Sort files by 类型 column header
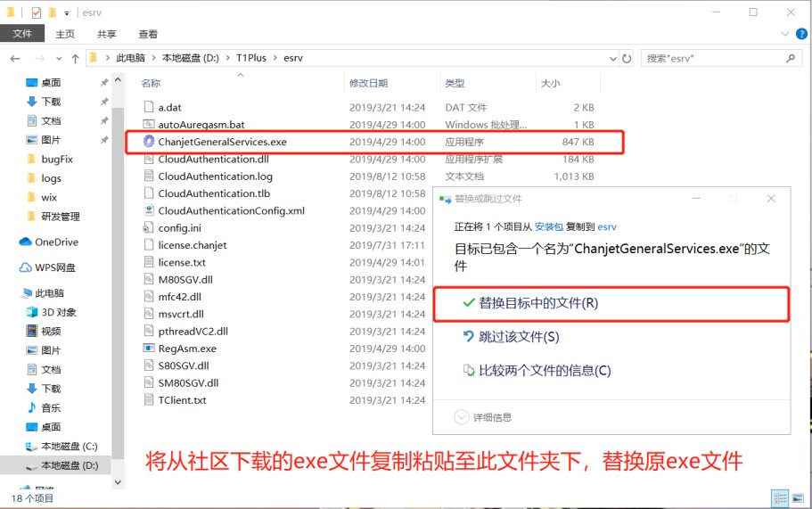Viewport: 812px width, 509px height. click(x=455, y=83)
